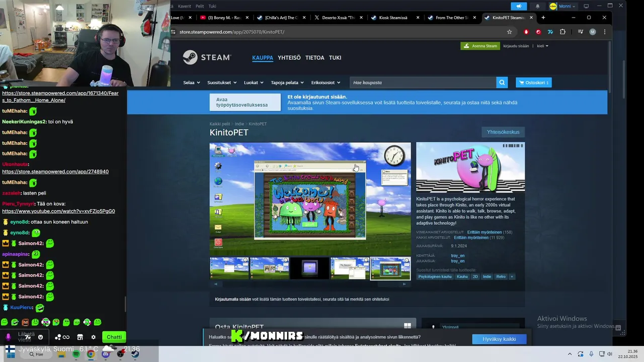Select the TUKI navigation tab
This screenshot has height=362, width=644.
pyautogui.click(x=335, y=58)
